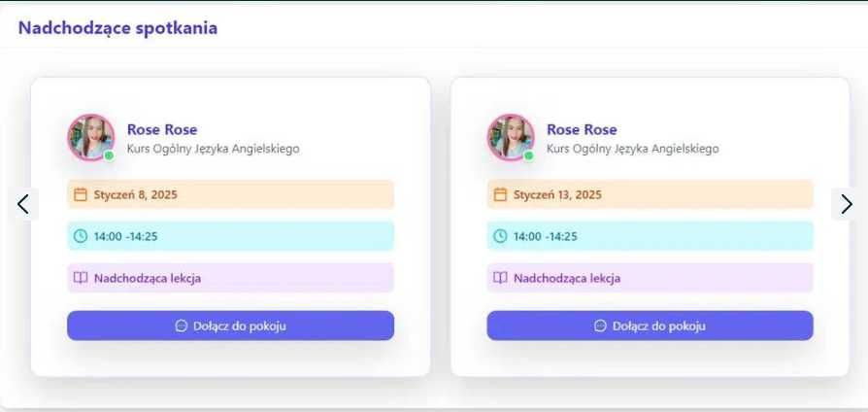This screenshot has width=868, height=412.
Task: Click book icon on the Styczeń 13 card
Action: (500, 278)
